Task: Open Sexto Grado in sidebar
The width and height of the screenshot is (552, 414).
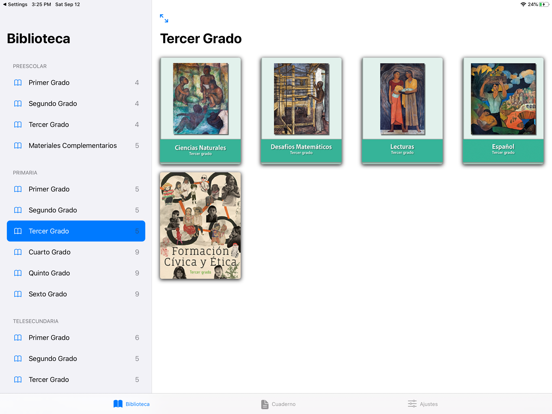Action: point(76,294)
